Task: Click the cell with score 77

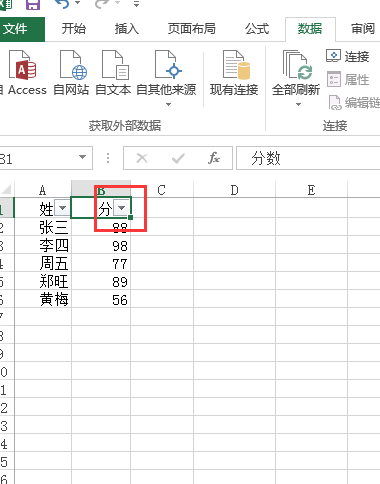Action: pyautogui.click(x=101, y=264)
